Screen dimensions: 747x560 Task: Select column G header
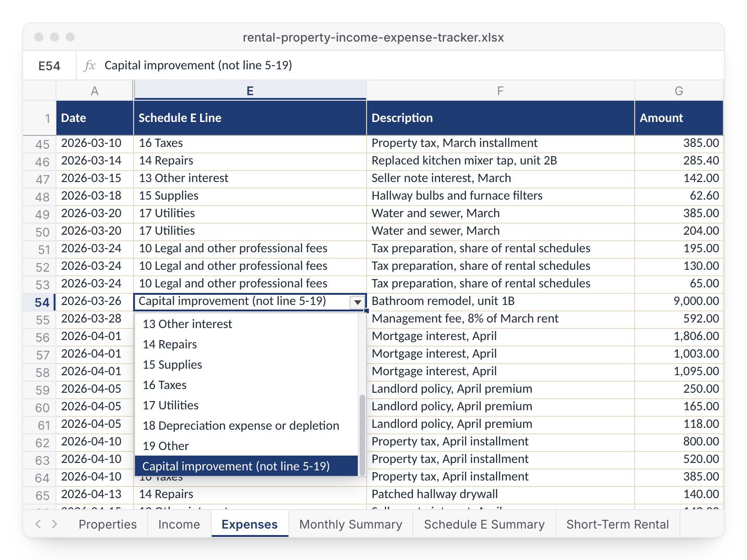679,91
